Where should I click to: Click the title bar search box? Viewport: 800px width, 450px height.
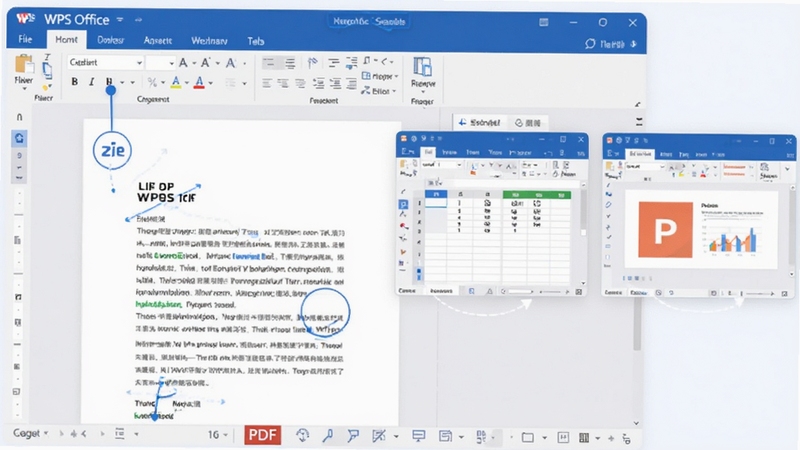pos(369,21)
